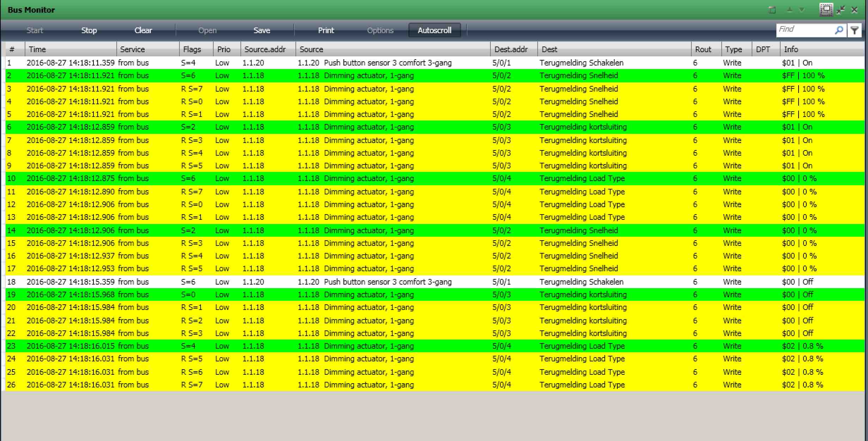
Task: Sort by the Time column header
Action: 71,49
